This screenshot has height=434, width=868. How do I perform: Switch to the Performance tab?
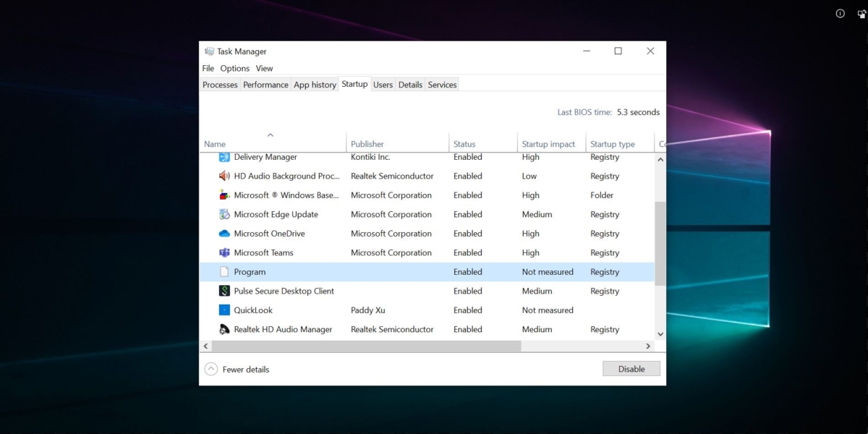click(265, 84)
